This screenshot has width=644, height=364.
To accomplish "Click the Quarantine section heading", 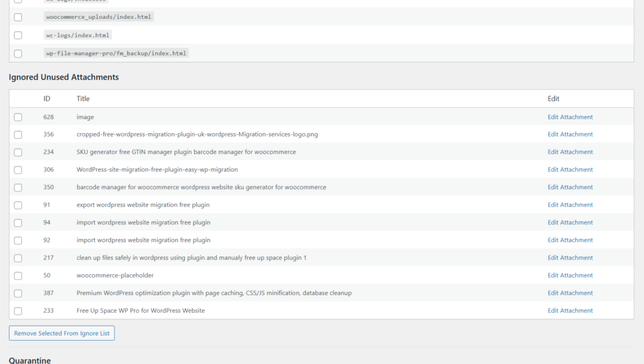I will coord(29,360).
